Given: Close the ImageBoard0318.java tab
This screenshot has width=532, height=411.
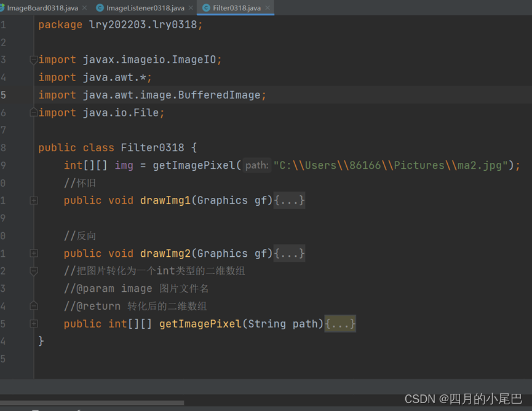Looking at the screenshot, I should 84,8.
